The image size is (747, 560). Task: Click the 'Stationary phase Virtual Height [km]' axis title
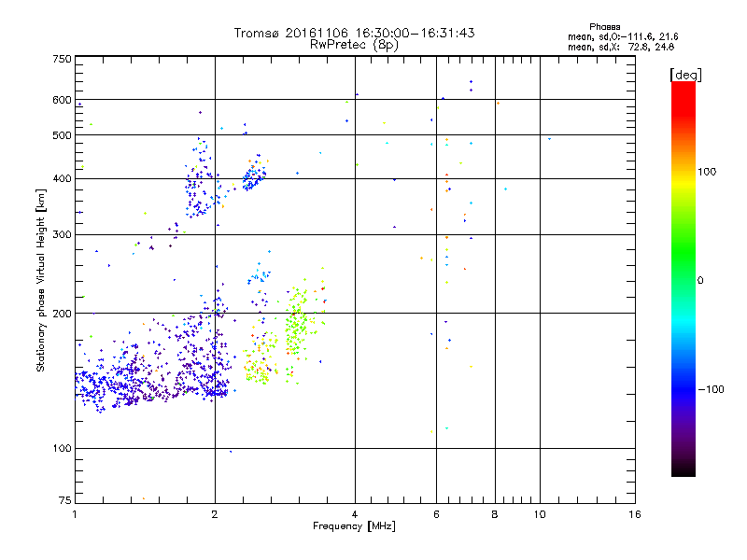[x=41, y=280]
